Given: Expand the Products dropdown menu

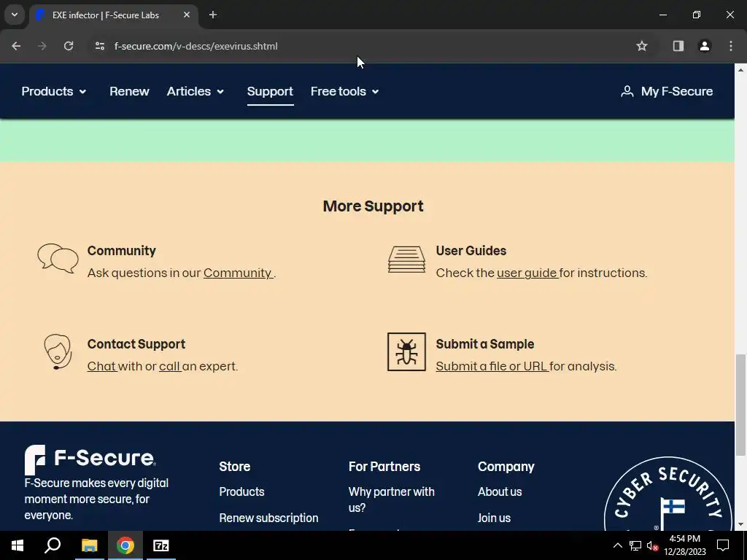Looking at the screenshot, I should tap(54, 91).
